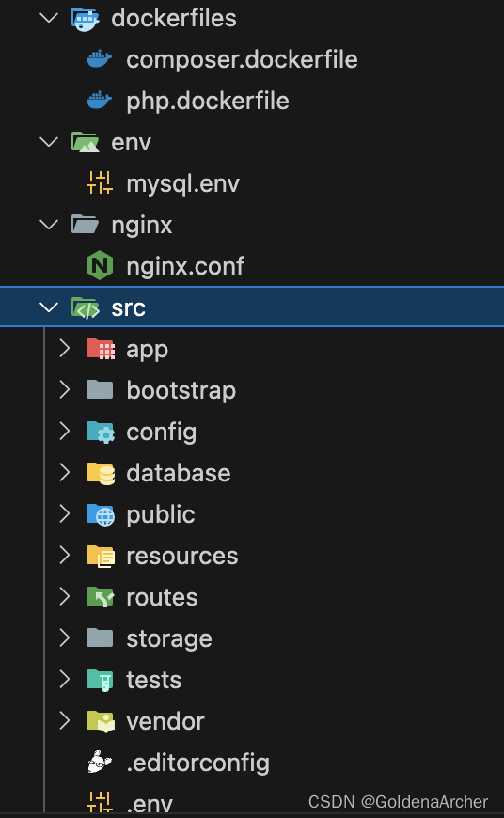The image size is (504, 818).
Task: Click the globe folder icon for public
Action: (101, 514)
